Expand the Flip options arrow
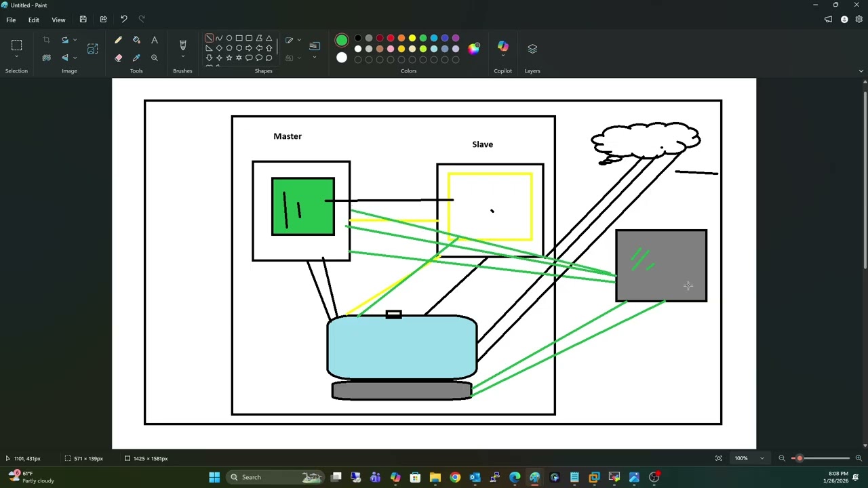Screen dimensions: 868x488 pos(75,58)
